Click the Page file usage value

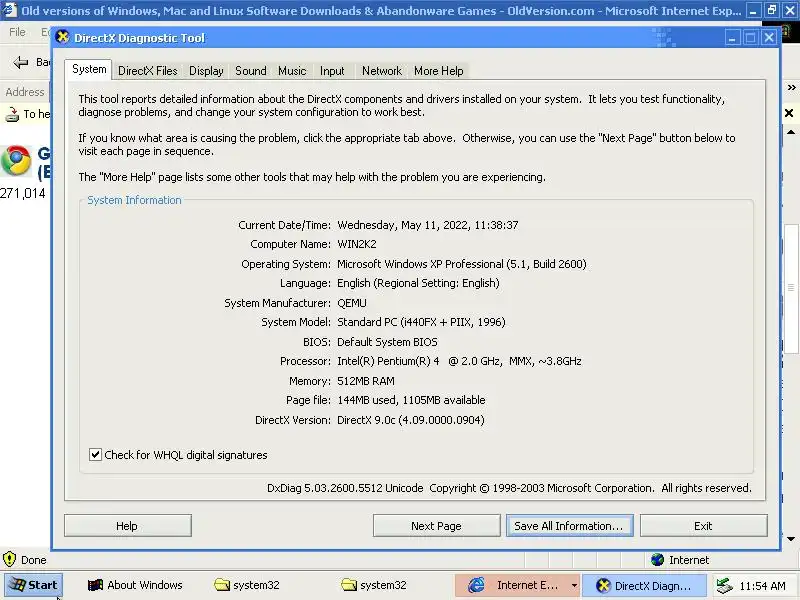coord(411,400)
